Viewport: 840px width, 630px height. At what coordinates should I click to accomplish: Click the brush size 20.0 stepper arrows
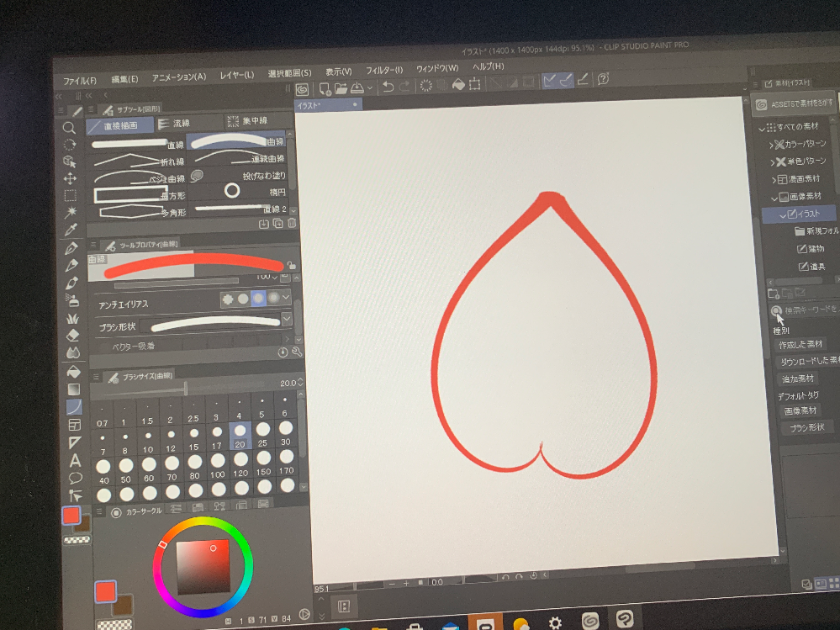300,382
